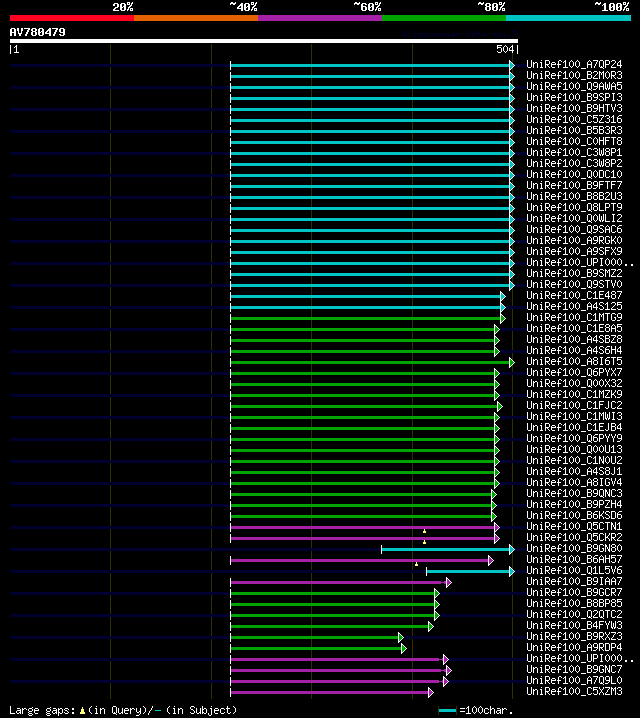Click the UniRef100_B9HTV3 label
Screen dimensions: 640x718
pos(574,109)
